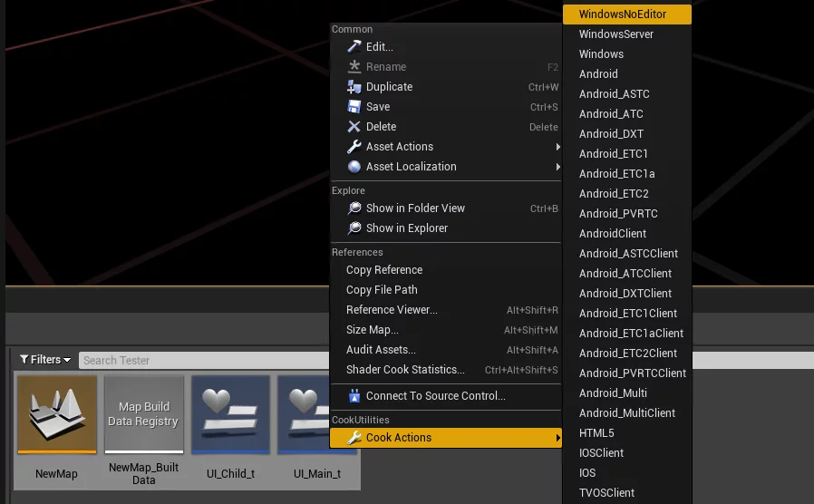Click the Show in Folder View icon

pos(354,208)
